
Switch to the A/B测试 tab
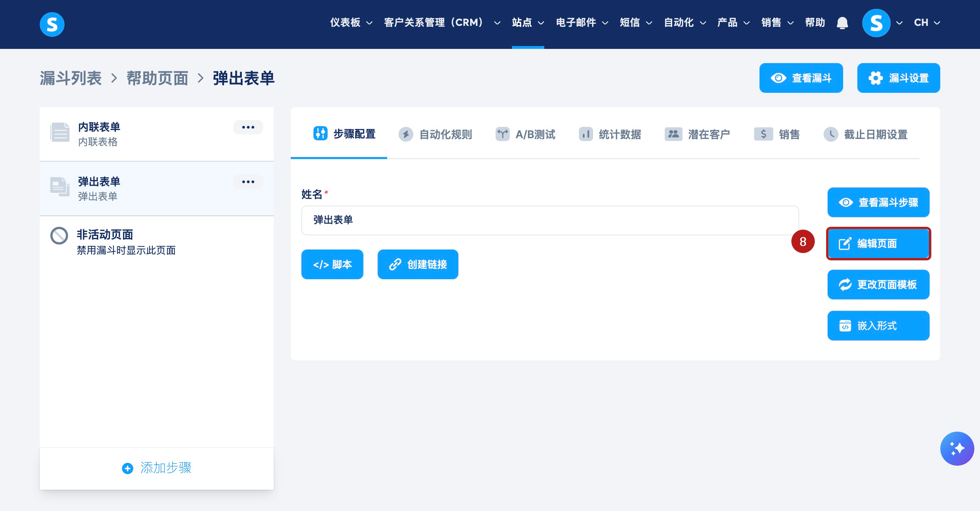(x=525, y=134)
